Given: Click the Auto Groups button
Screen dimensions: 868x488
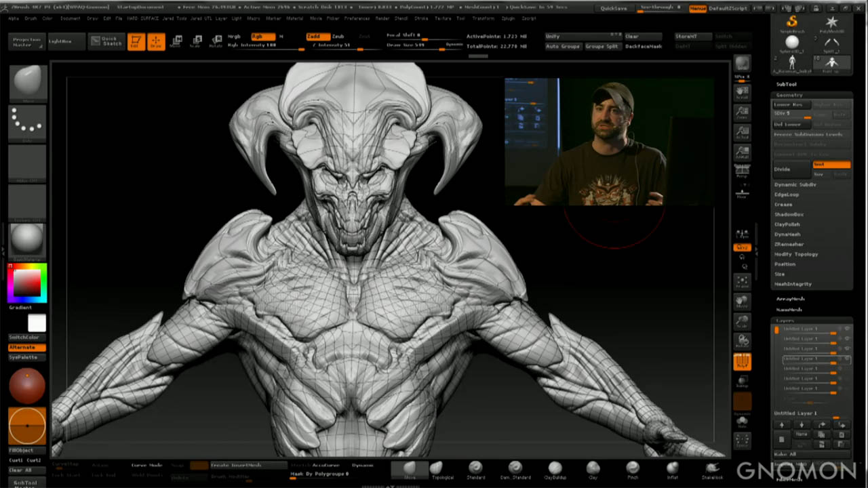Looking at the screenshot, I should coord(562,46).
